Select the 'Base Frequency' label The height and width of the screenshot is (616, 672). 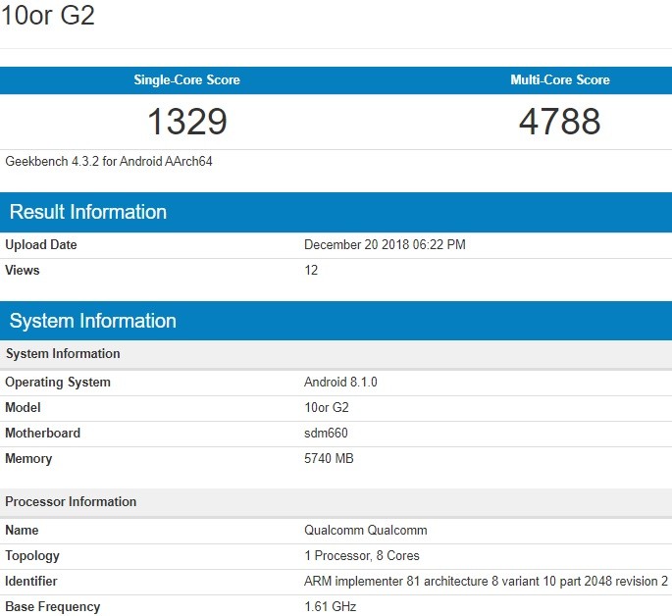coord(52,607)
